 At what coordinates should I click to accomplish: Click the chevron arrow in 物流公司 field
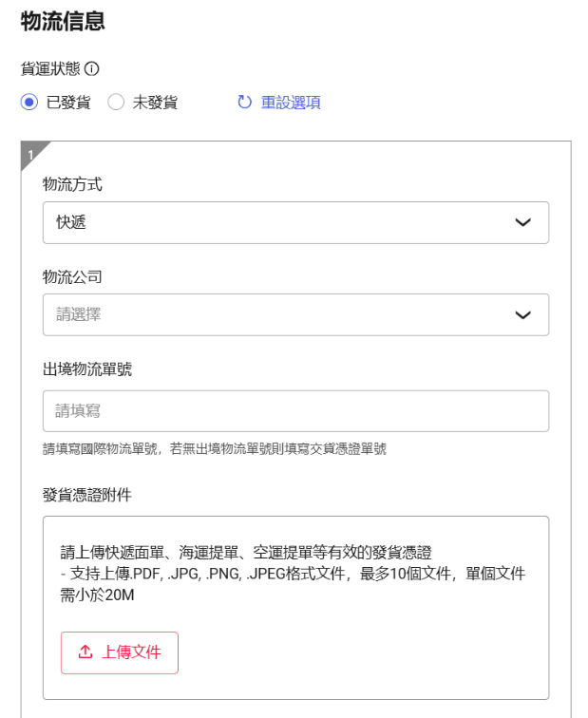pyautogui.click(x=522, y=315)
